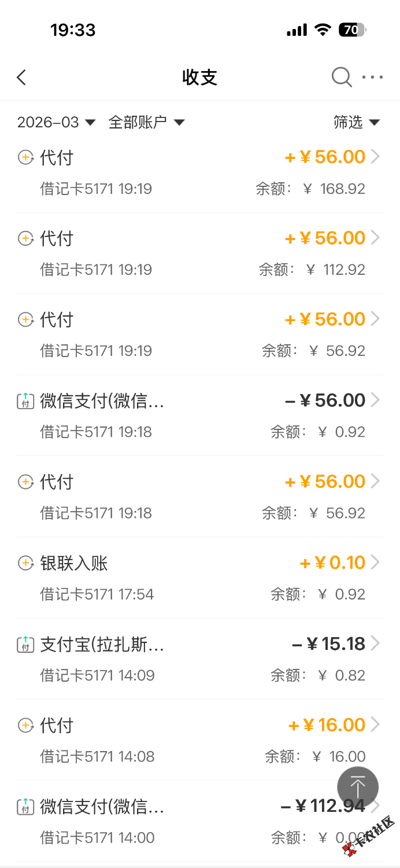This screenshot has height=868, width=400.
Task: Tap the scroll-to-top arrow button
Action: coord(358,788)
